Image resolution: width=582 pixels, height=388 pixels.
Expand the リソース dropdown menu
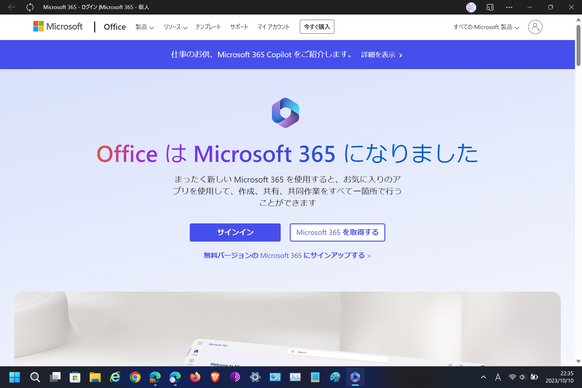(175, 27)
